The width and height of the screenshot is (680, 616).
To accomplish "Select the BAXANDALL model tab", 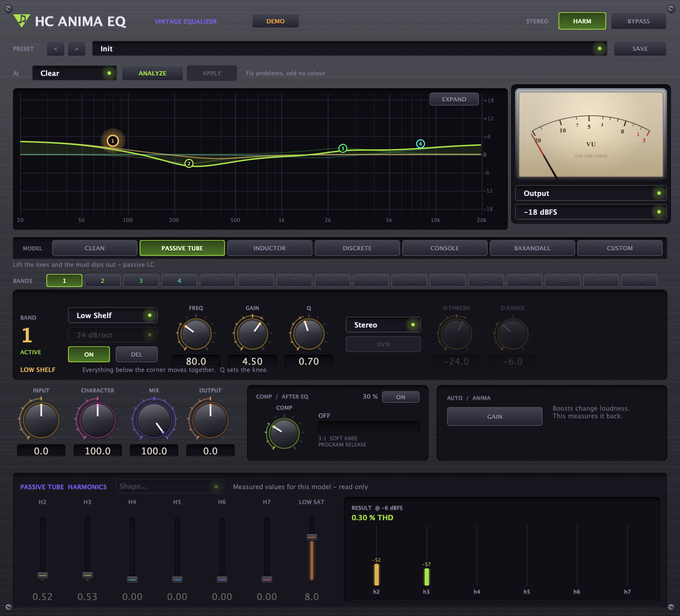I will [532, 248].
